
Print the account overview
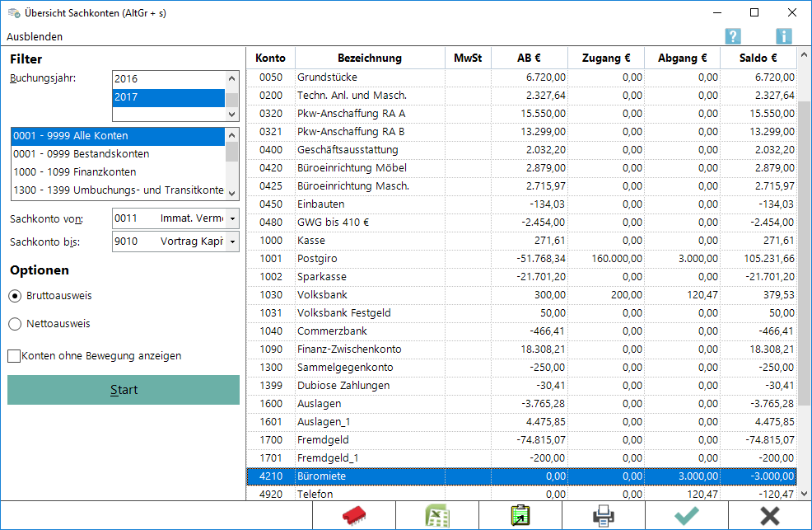tap(604, 515)
